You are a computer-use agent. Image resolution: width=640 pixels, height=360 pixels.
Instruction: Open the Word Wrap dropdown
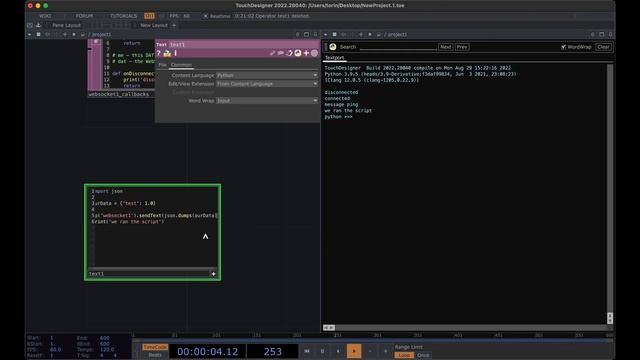pos(267,100)
